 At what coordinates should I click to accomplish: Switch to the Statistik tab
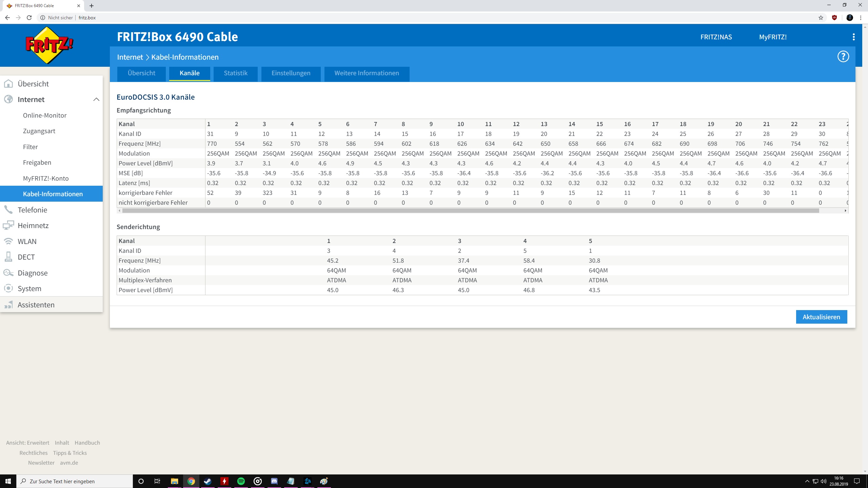(235, 73)
